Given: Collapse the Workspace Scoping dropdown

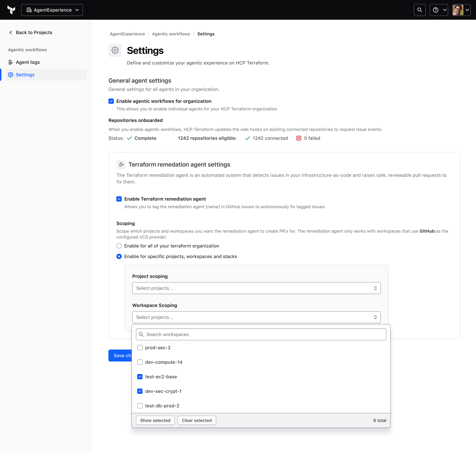Looking at the screenshot, I should 256,317.
